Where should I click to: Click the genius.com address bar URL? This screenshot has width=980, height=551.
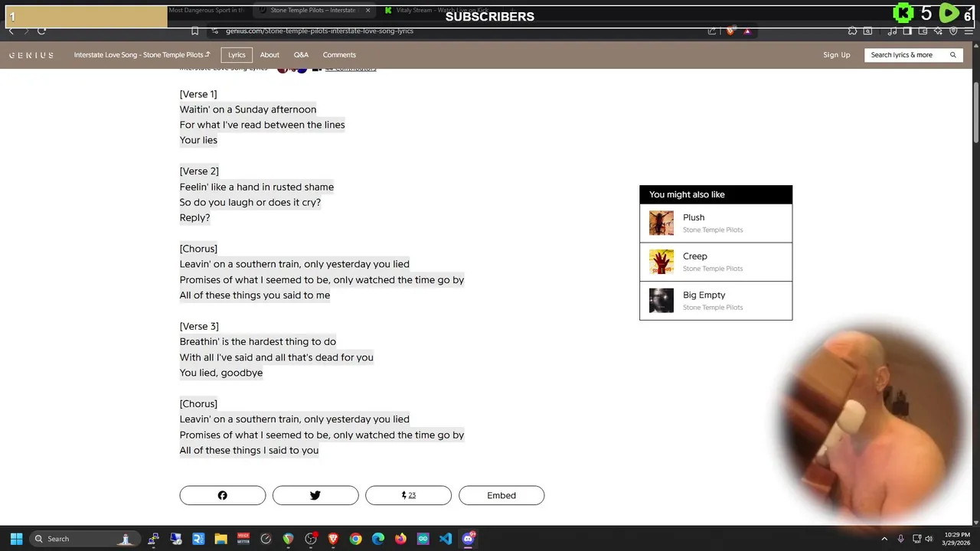[x=319, y=31]
